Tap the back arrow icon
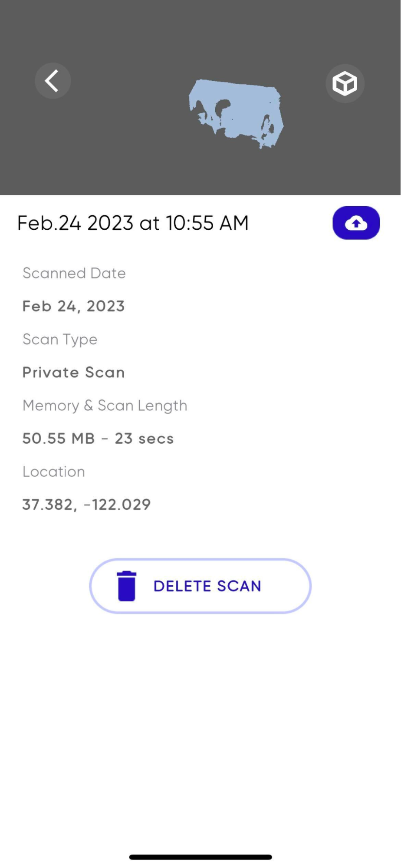The image size is (401, 868). tap(53, 81)
